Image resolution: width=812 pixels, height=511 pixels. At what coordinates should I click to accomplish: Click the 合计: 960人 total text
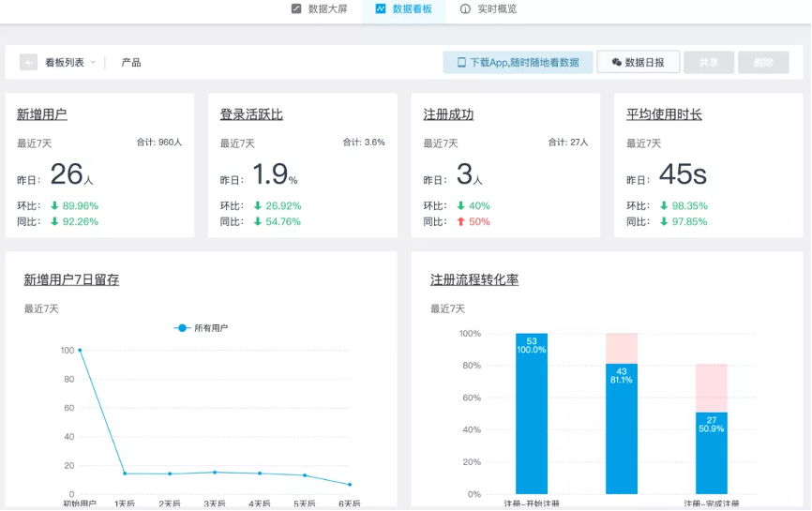coord(159,142)
